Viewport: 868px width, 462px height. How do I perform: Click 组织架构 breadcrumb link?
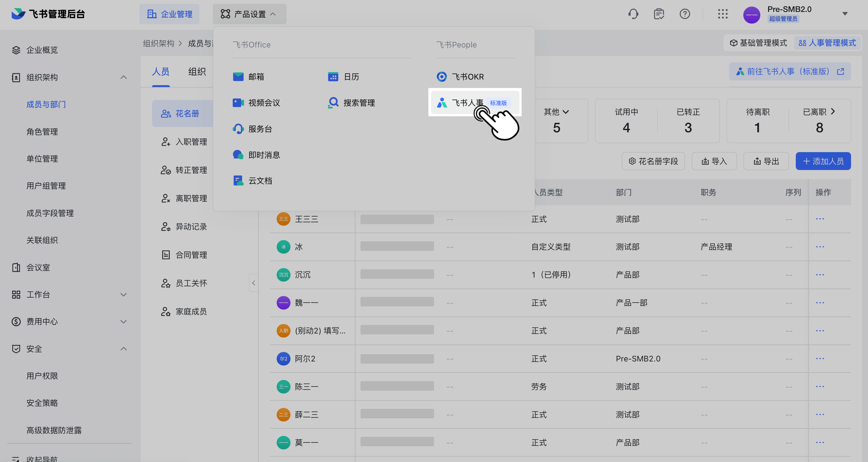(x=159, y=43)
